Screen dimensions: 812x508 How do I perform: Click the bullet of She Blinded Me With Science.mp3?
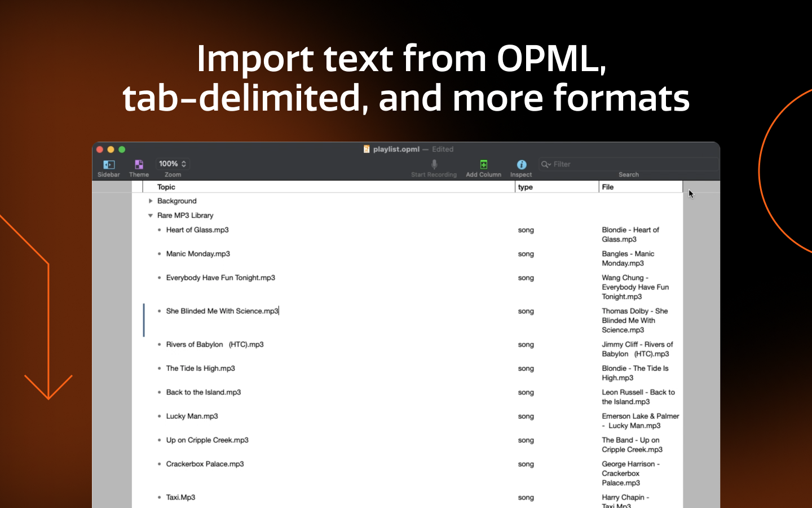coord(160,311)
